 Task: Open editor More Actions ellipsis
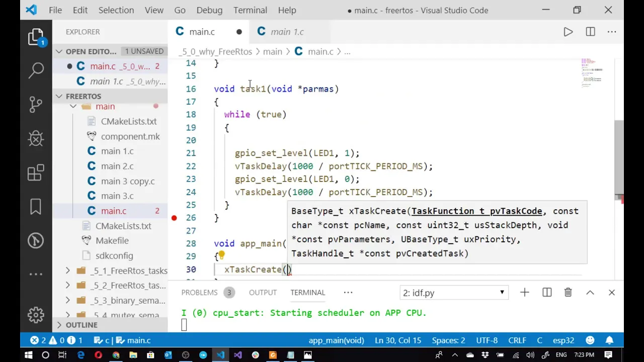pos(612,32)
